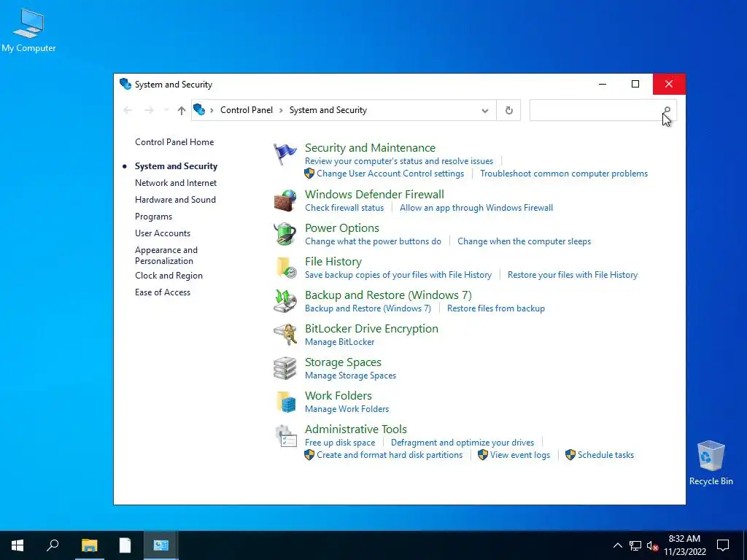This screenshot has width=747, height=560.
Task: Select User Accounts in sidebar
Action: click(163, 233)
